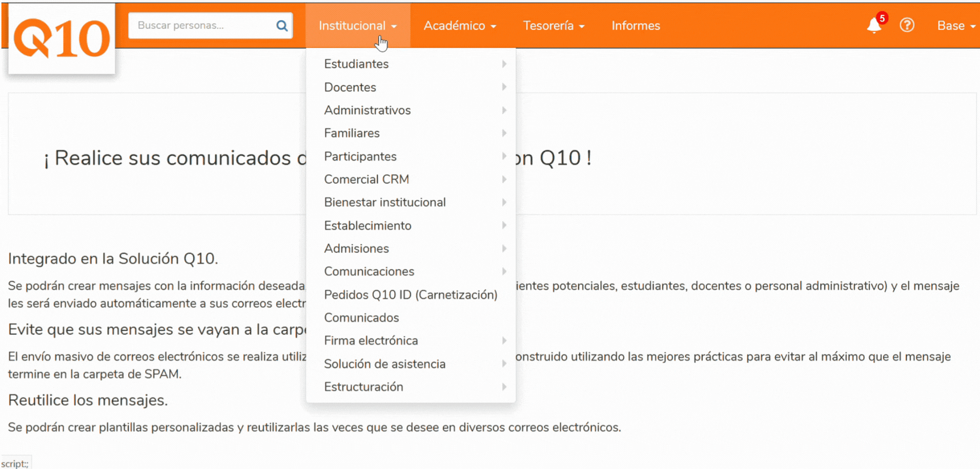Open the Estructuración submenu
980x469 pixels.
411,387
